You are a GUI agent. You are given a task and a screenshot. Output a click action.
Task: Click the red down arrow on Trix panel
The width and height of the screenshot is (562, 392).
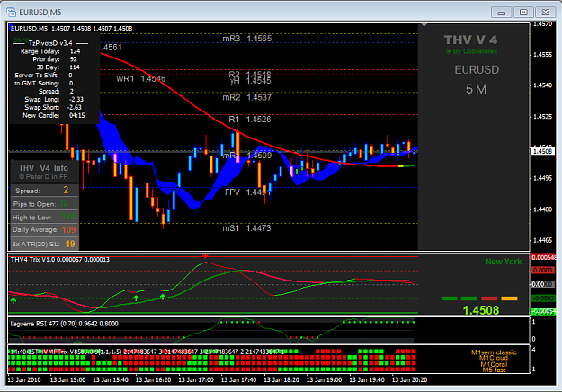click(205, 256)
